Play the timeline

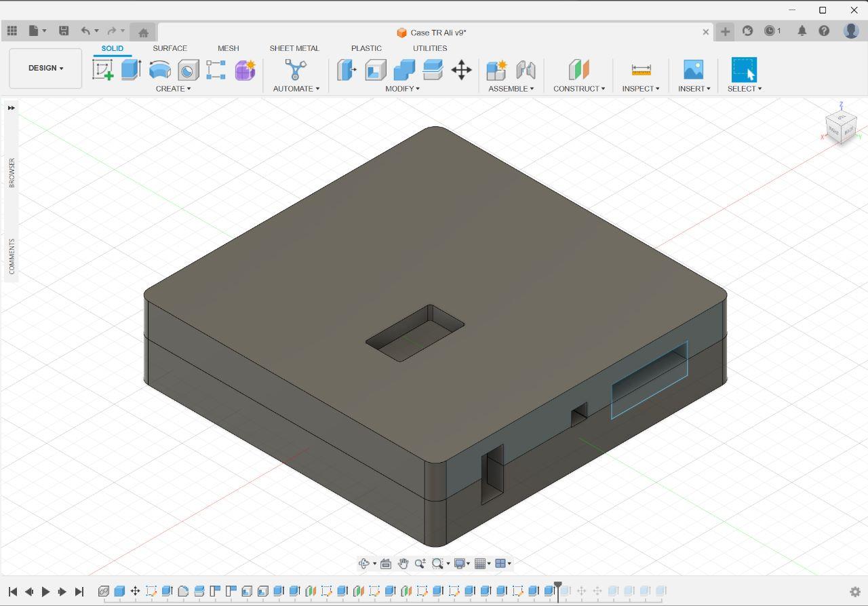click(45, 592)
